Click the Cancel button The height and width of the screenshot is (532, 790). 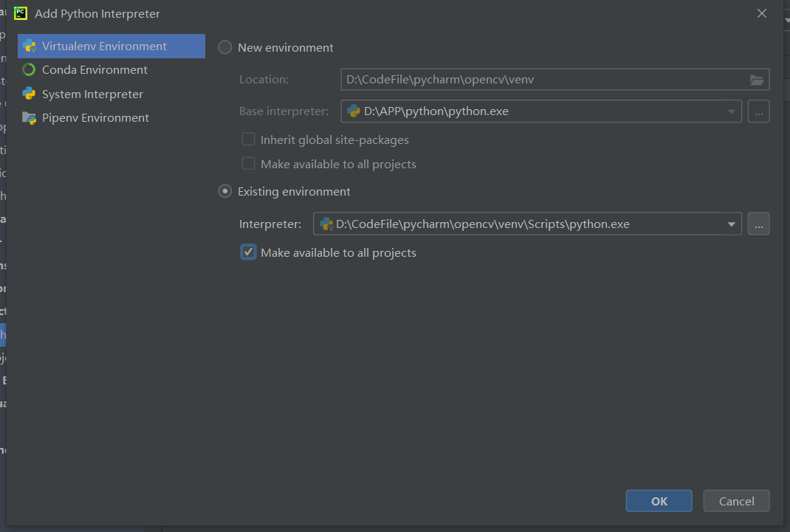(x=737, y=501)
